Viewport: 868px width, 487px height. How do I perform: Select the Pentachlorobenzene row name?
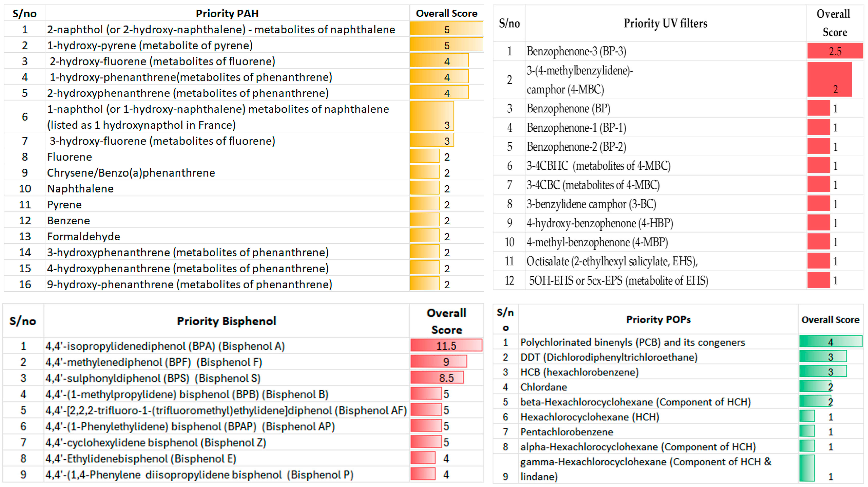[566, 432]
